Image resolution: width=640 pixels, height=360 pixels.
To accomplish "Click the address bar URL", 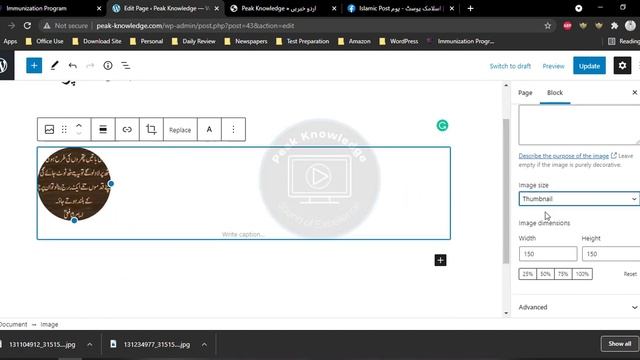I will pyautogui.click(x=195, y=26).
